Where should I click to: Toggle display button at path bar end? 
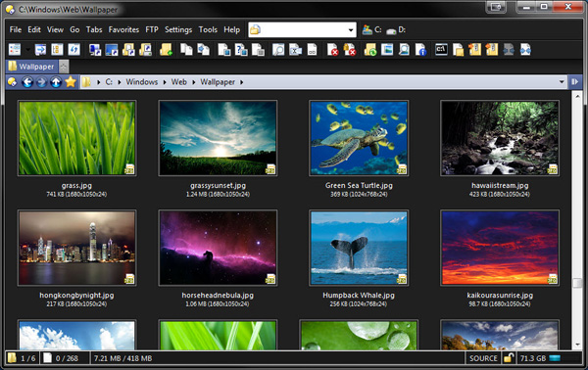tap(575, 81)
